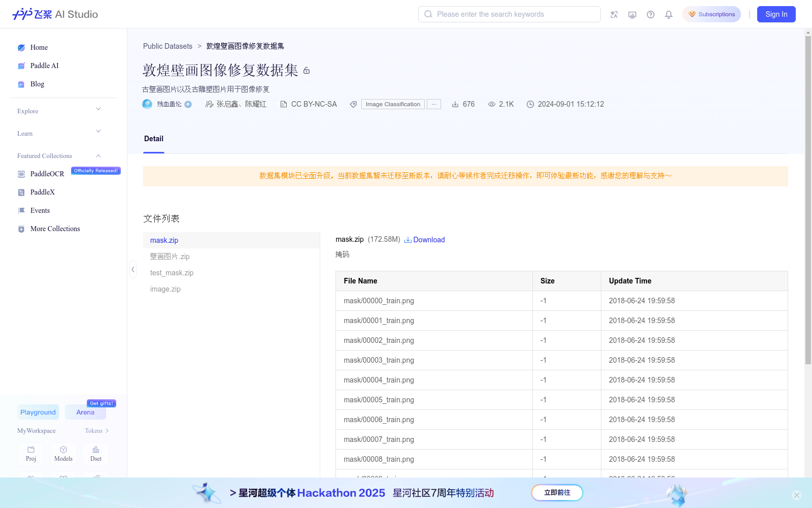Click the tag icon before Image Classification

tap(354, 104)
